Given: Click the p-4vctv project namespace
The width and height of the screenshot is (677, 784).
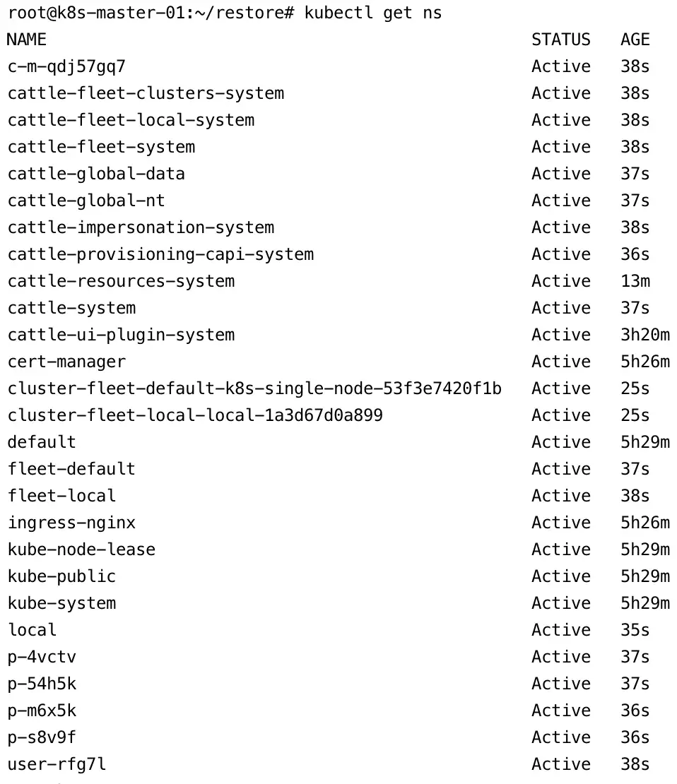Looking at the screenshot, I should point(42,657).
